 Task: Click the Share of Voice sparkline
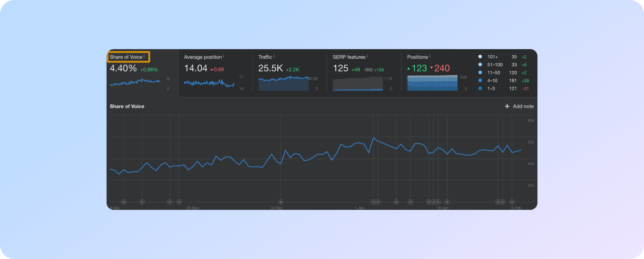click(135, 83)
